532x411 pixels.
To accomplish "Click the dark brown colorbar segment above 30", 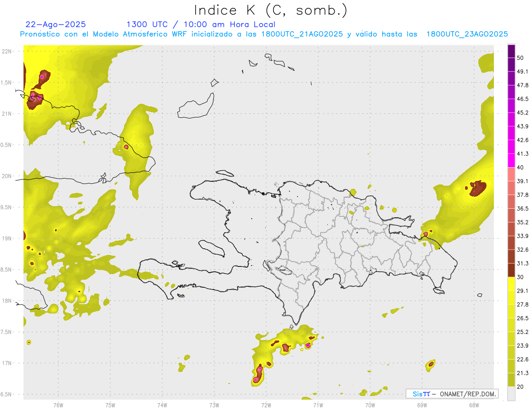I will point(512,270).
